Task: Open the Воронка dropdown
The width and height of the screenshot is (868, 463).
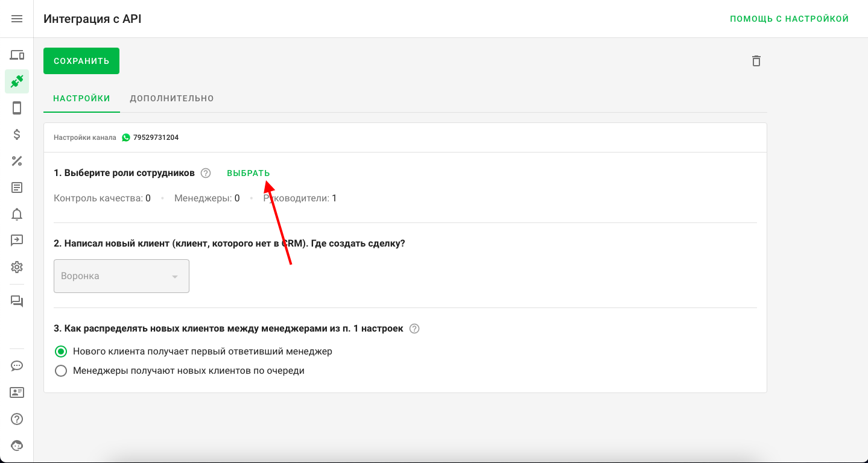Action: tap(121, 276)
